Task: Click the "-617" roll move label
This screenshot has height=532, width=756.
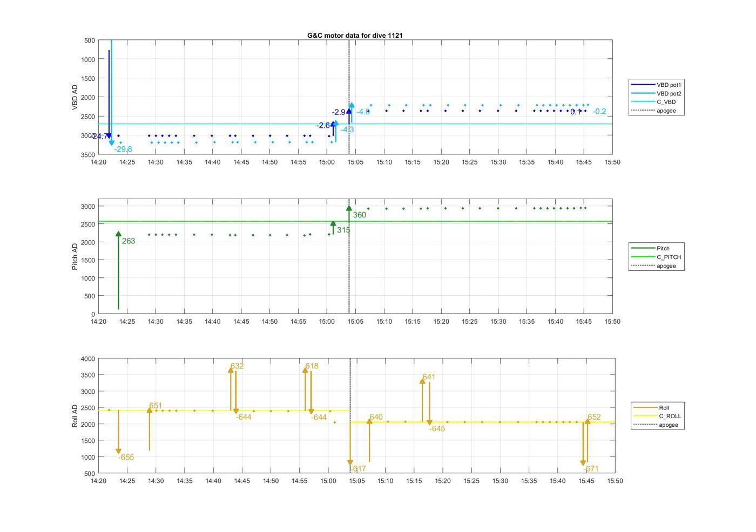Action: [x=357, y=469]
